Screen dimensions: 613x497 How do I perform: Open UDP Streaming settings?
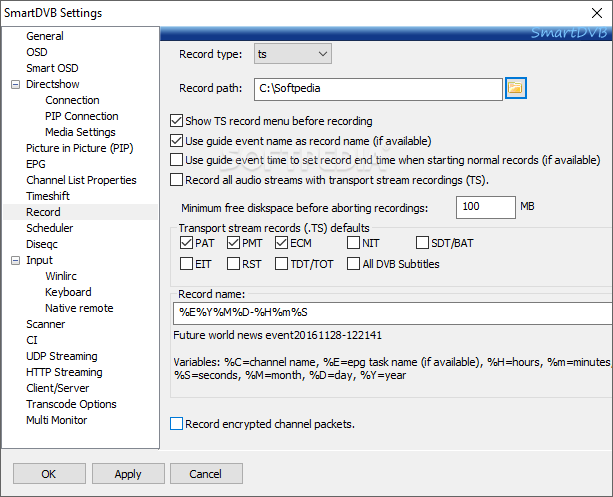click(61, 356)
